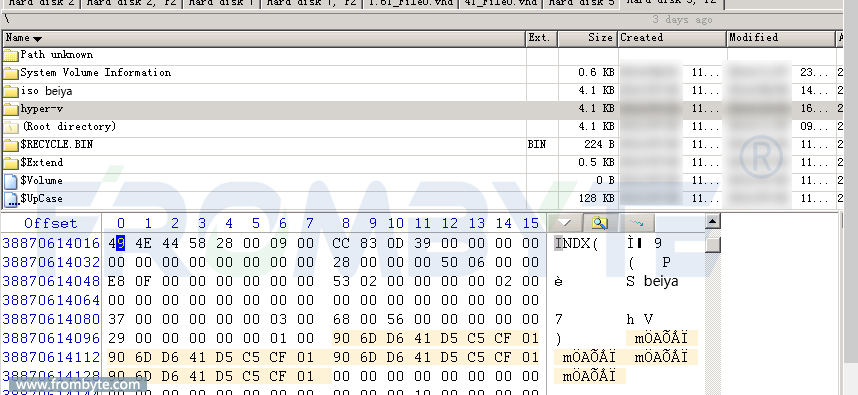
Task: Sort by the Ext. column header
Action: [542, 38]
